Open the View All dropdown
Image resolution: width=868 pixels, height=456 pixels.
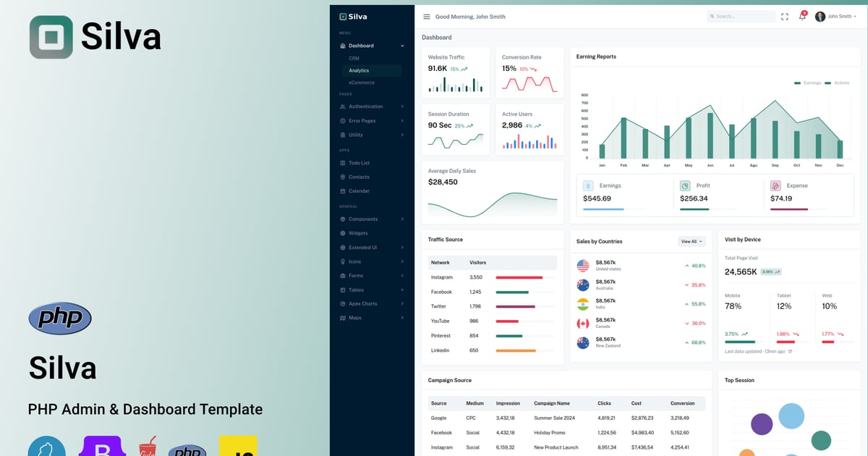[692, 242]
